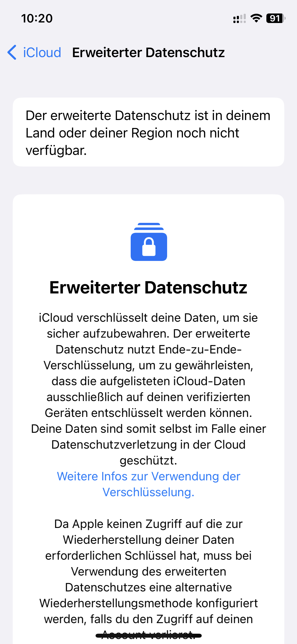Tap the battery indicator showing 91

[x=275, y=18]
